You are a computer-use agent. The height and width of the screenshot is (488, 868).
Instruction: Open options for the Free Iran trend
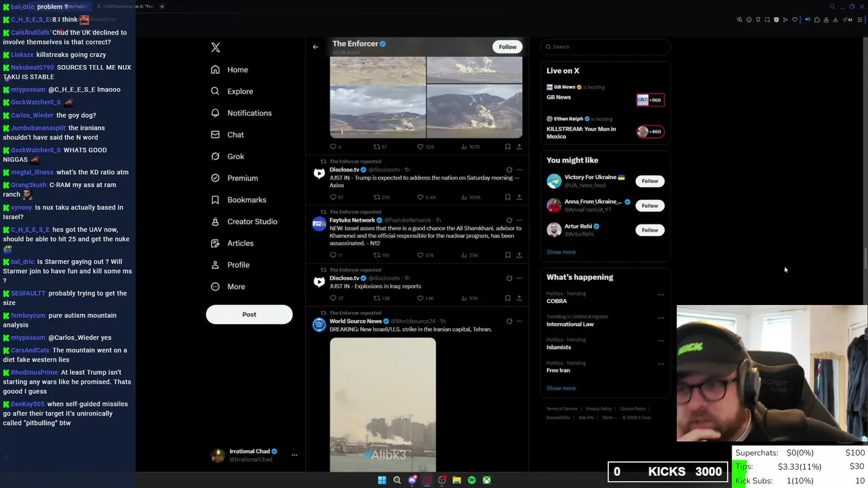point(661,364)
